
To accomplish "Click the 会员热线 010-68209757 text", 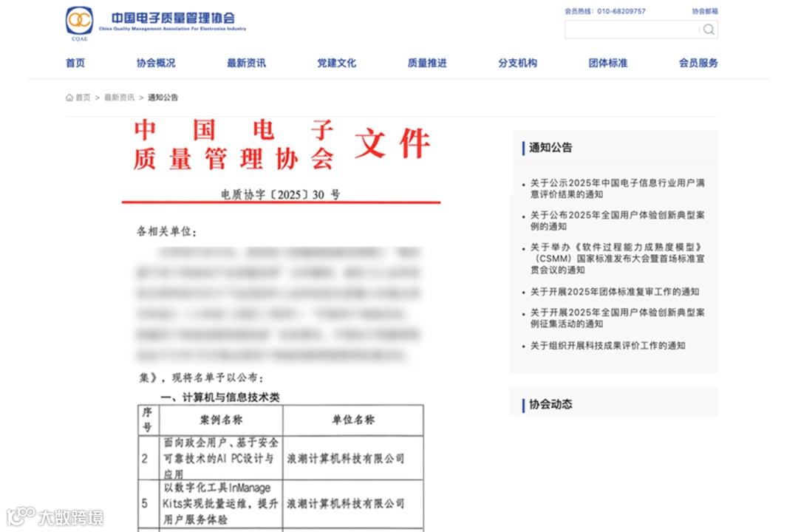I will click(x=605, y=10).
